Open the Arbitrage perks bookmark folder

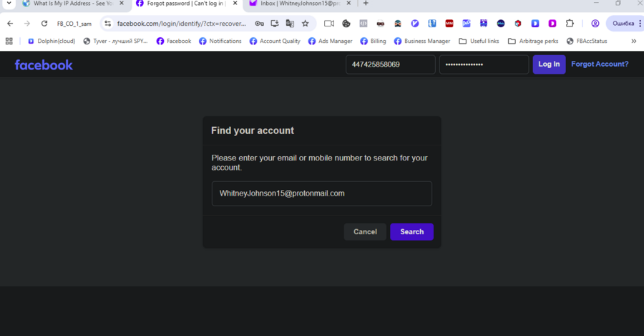(x=532, y=41)
